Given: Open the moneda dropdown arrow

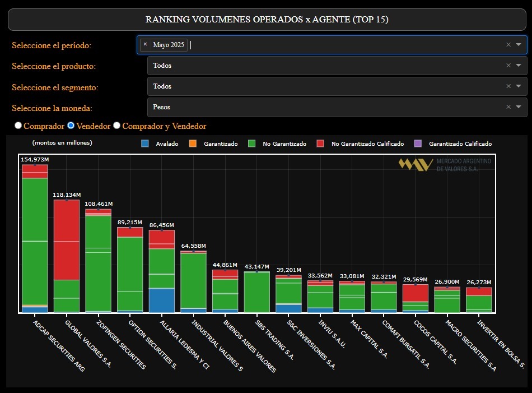Looking at the screenshot, I should click(519, 107).
